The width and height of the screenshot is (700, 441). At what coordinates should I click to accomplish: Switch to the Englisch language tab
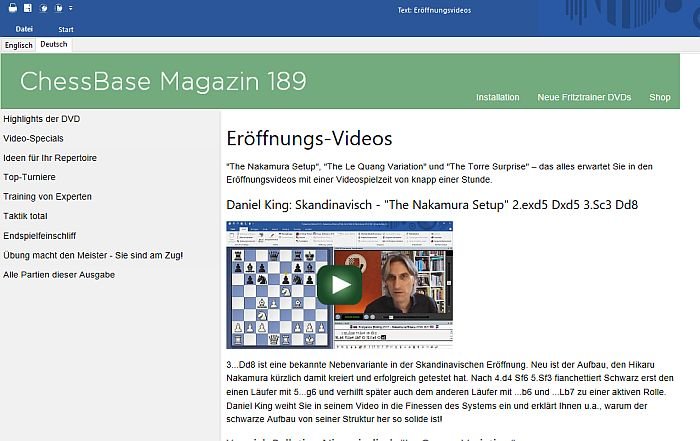tap(19, 45)
